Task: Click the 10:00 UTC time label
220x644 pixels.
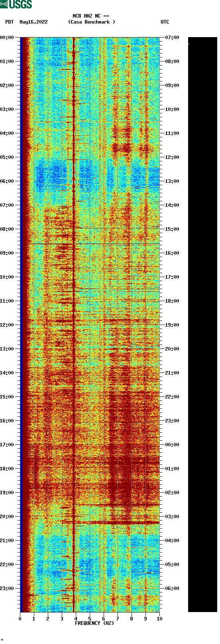Action: coord(172,109)
